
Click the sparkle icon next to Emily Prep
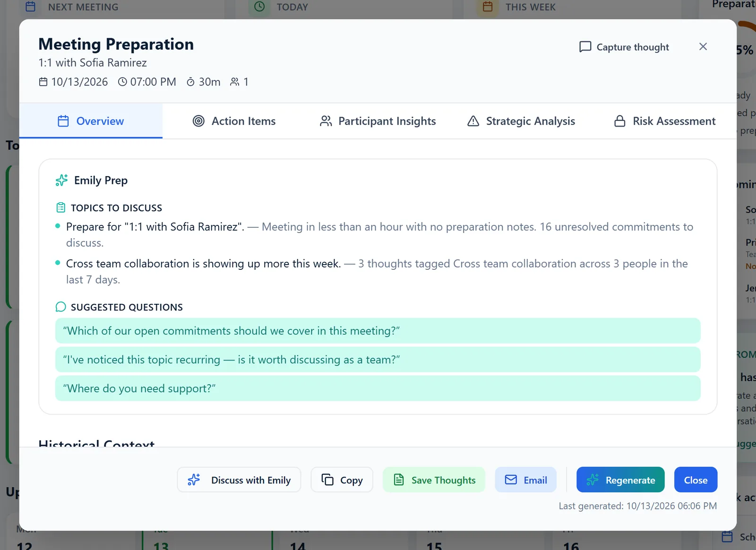[x=61, y=180]
